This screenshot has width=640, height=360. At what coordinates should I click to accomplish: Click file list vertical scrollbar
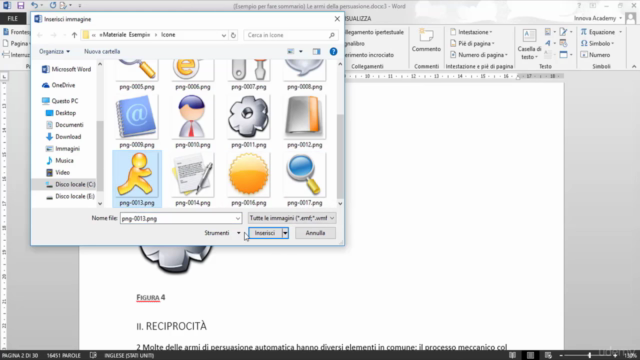340,156
